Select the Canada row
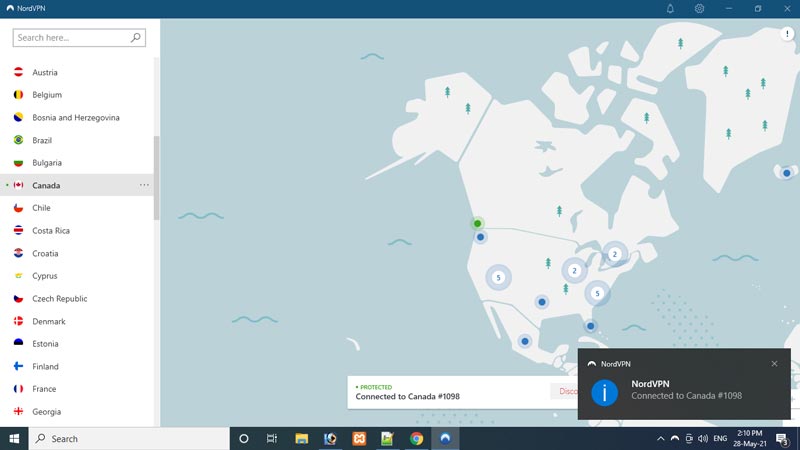 pyautogui.click(x=77, y=185)
